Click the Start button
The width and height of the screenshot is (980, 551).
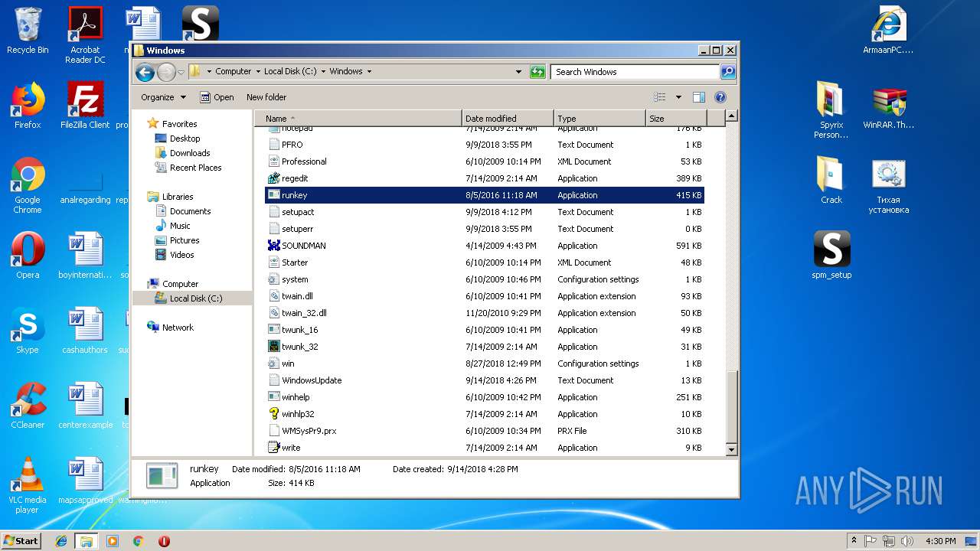[21, 540]
